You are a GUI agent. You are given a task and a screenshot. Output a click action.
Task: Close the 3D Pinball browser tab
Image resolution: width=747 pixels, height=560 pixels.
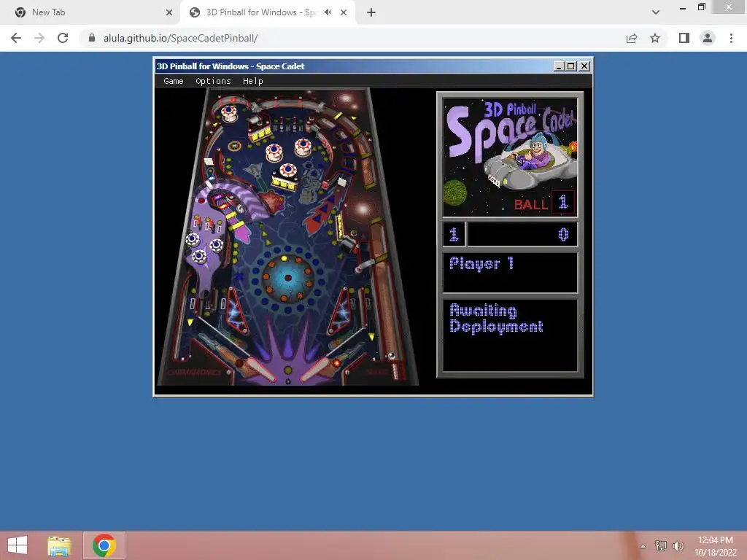(344, 12)
